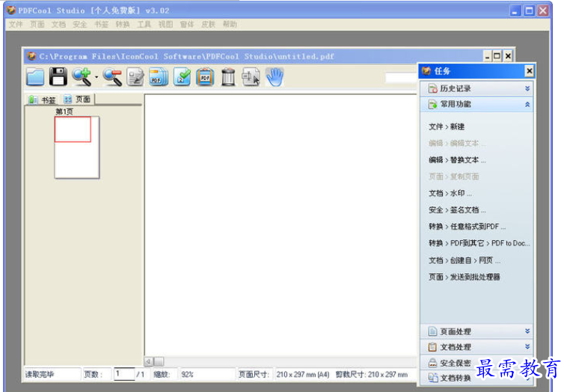Click the edit text pencil document icon
This screenshot has height=392, width=567.
pos(135,77)
